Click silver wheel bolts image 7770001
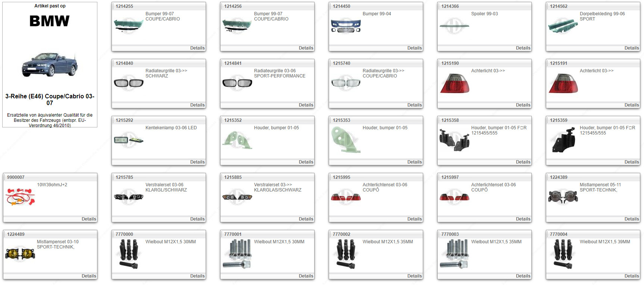The image size is (644, 285). point(237,254)
